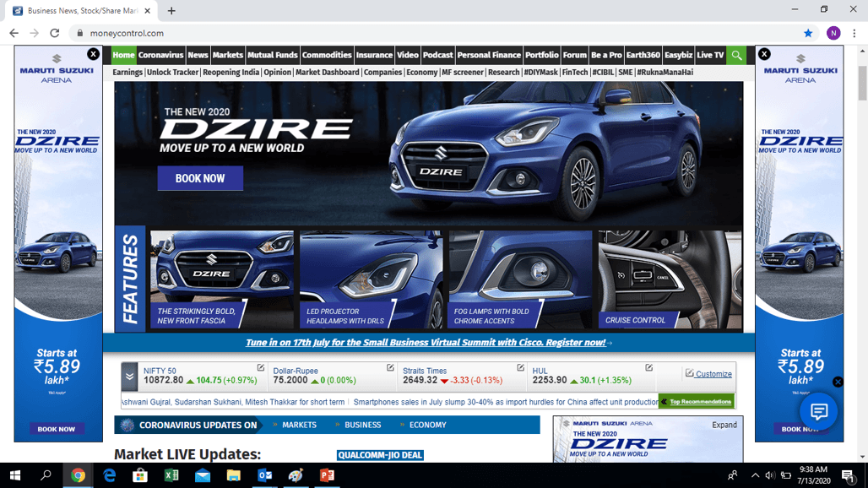This screenshot has width=868, height=488.
Task: Open File Explorer from taskbar
Action: point(234,475)
